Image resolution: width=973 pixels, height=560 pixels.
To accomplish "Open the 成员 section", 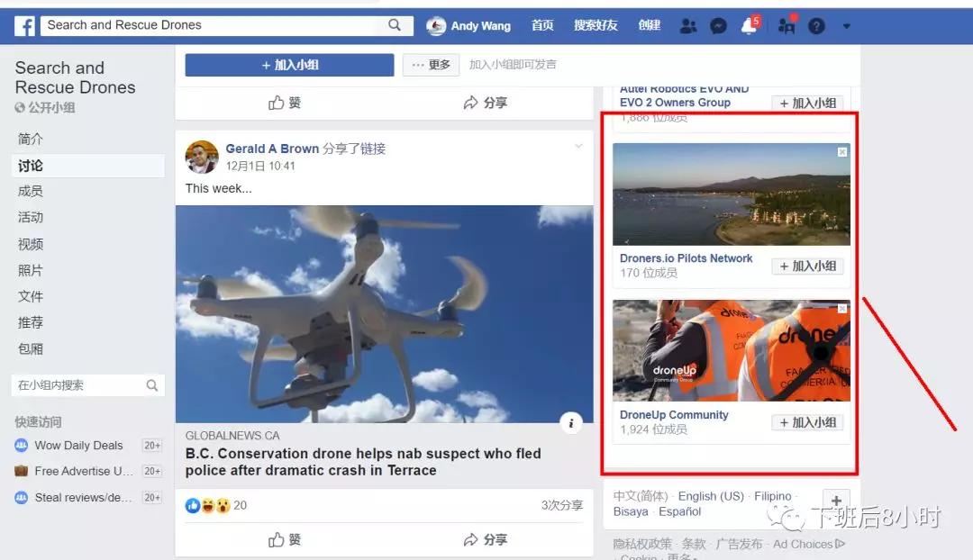I will pyautogui.click(x=31, y=191).
